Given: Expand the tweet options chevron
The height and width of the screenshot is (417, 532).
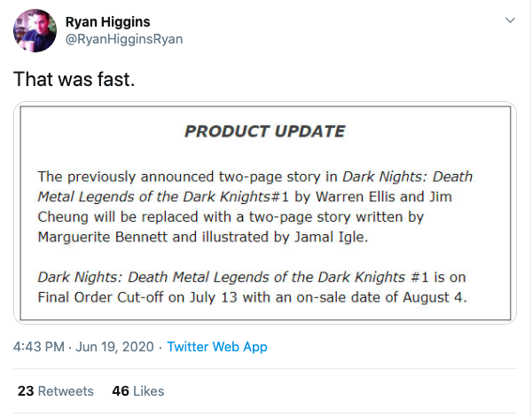Looking at the screenshot, I should click(510, 20).
